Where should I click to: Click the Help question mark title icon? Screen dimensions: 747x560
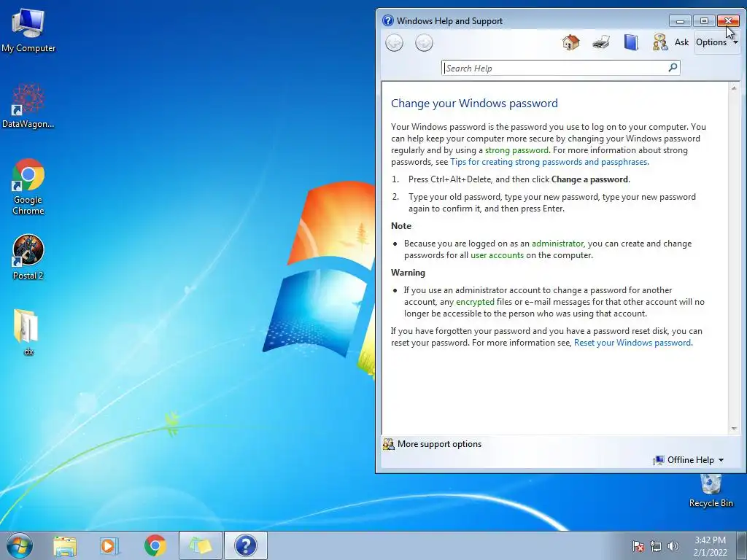(388, 20)
